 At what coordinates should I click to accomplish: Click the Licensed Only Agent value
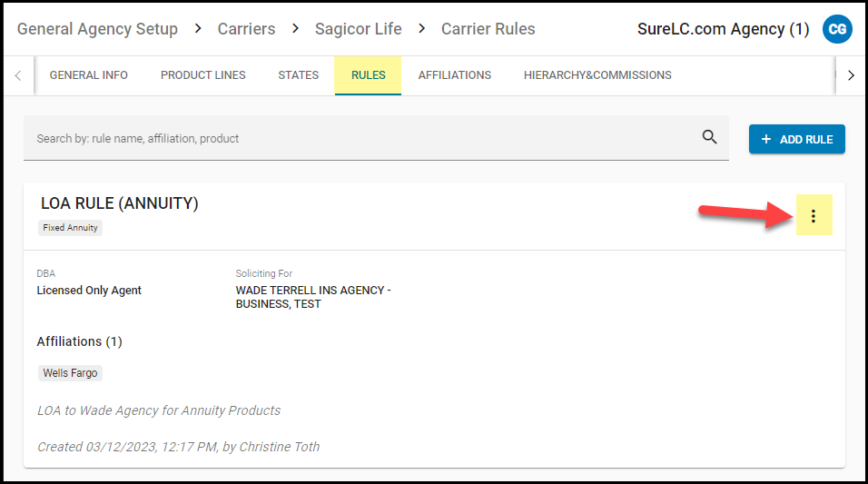pyautogui.click(x=89, y=291)
